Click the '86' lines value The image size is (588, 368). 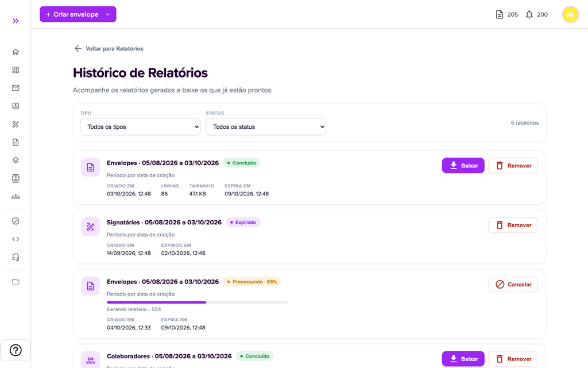point(164,194)
